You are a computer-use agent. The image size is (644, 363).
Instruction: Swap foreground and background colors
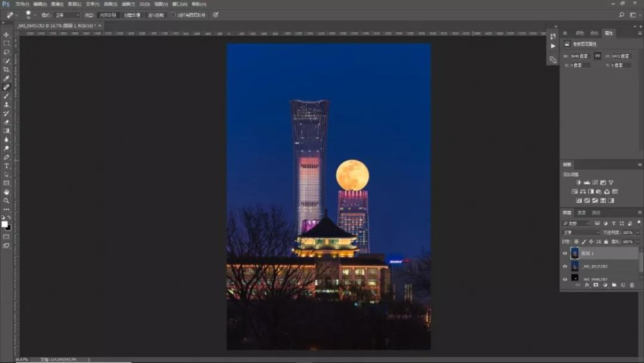(9, 217)
